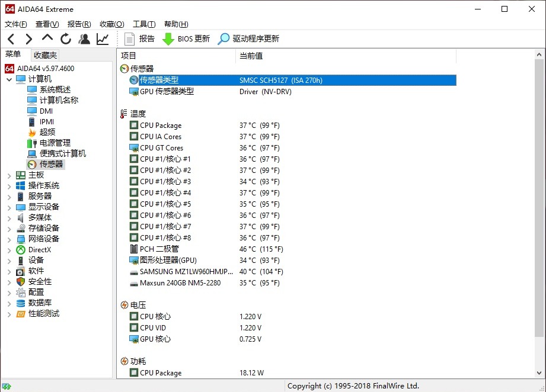Click the 主板 motherboard icon

tap(21, 175)
